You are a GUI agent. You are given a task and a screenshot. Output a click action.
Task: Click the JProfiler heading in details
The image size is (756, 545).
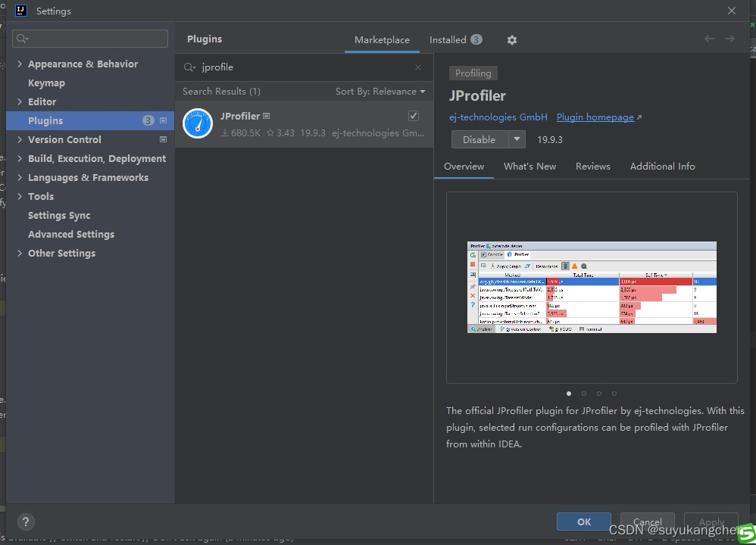coord(477,96)
